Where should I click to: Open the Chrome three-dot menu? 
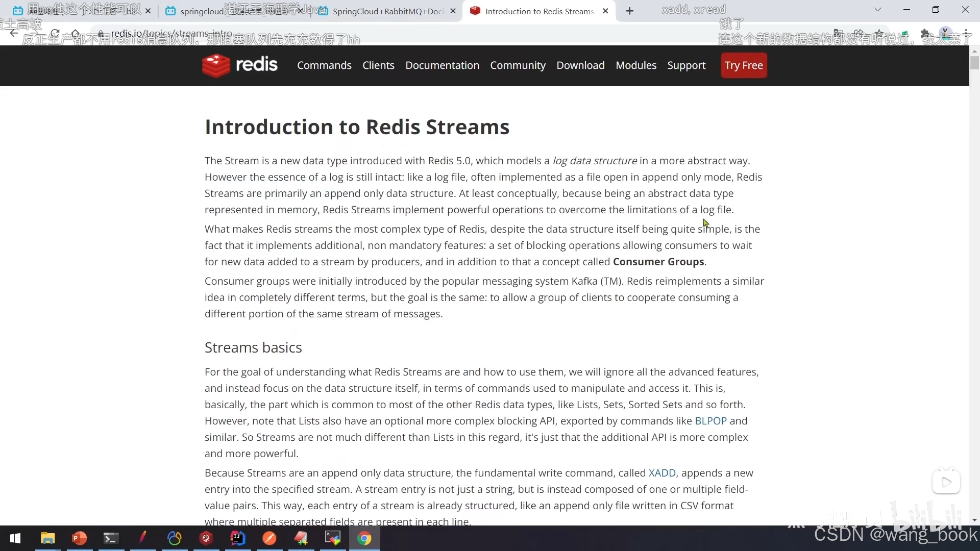(966, 34)
